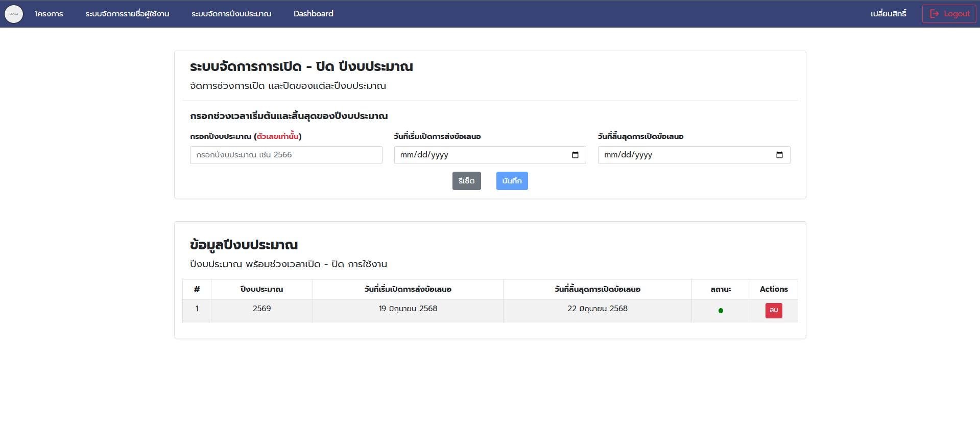Click the green status dot for 2569
This screenshot has width=980, height=443.
(721, 311)
